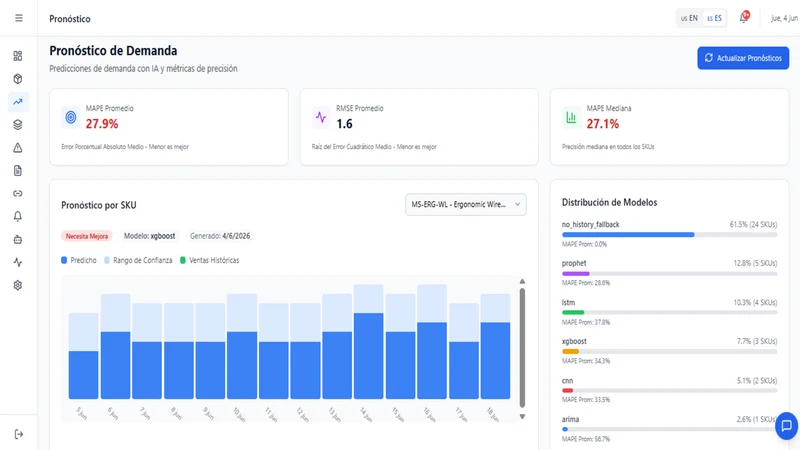Click the xgboost model name in distribution
Viewport: 800px width, 450px height.
tap(574, 341)
